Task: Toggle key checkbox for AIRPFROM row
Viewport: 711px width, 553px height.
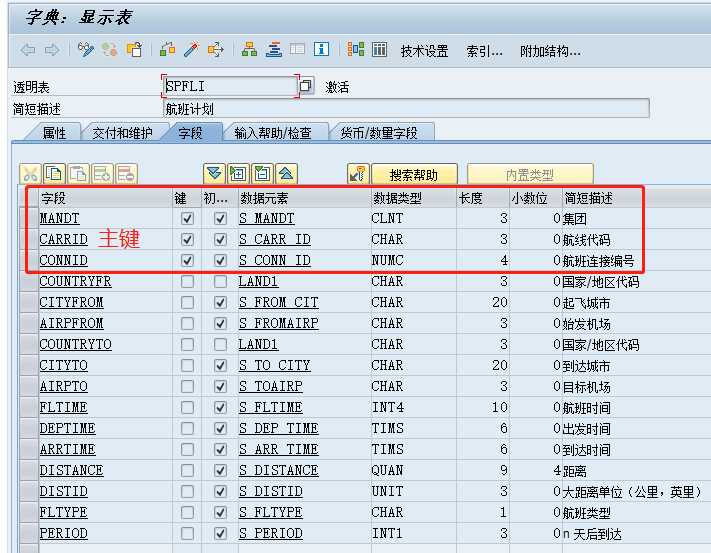Action: click(x=187, y=323)
